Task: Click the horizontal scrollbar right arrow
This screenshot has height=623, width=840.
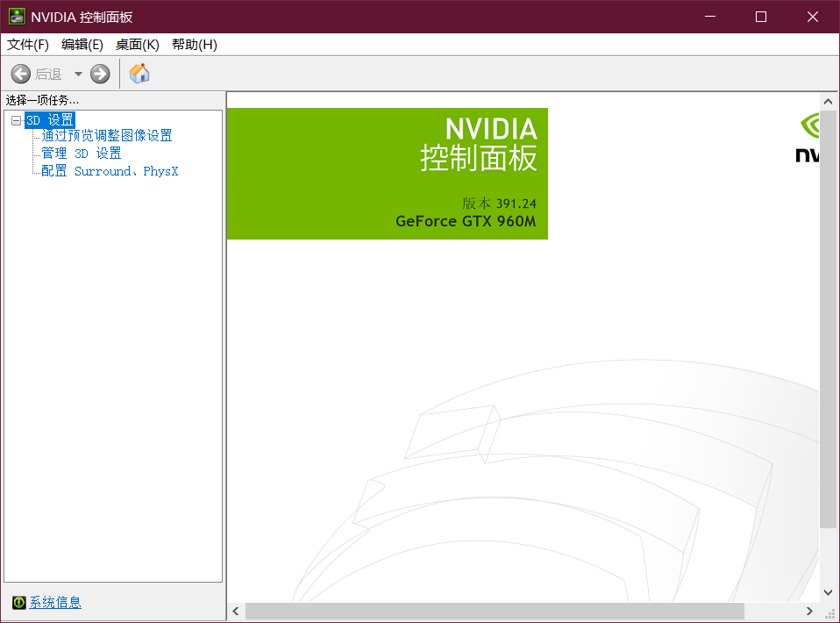Action: coord(809,612)
